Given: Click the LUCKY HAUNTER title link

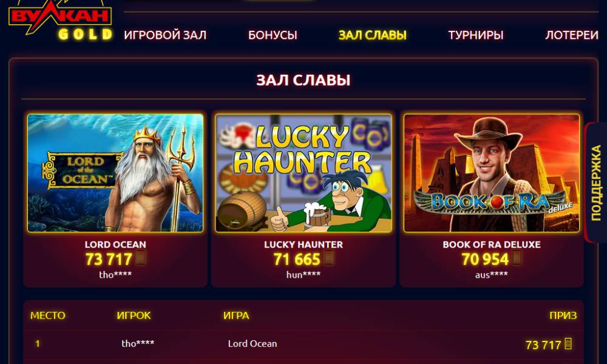Looking at the screenshot, I should (x=303, y=244).
